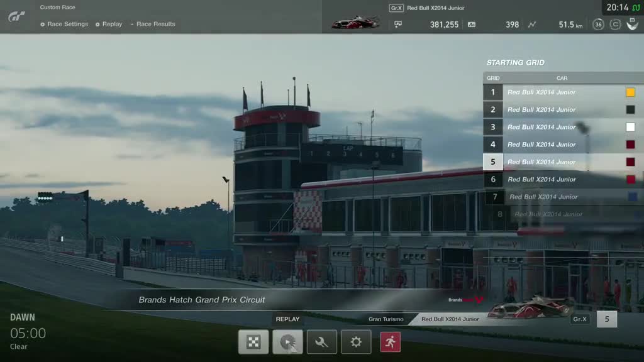This screenshot has width=644, height=362.
Task: Click the distance graph icon
Action: [532, 25]
